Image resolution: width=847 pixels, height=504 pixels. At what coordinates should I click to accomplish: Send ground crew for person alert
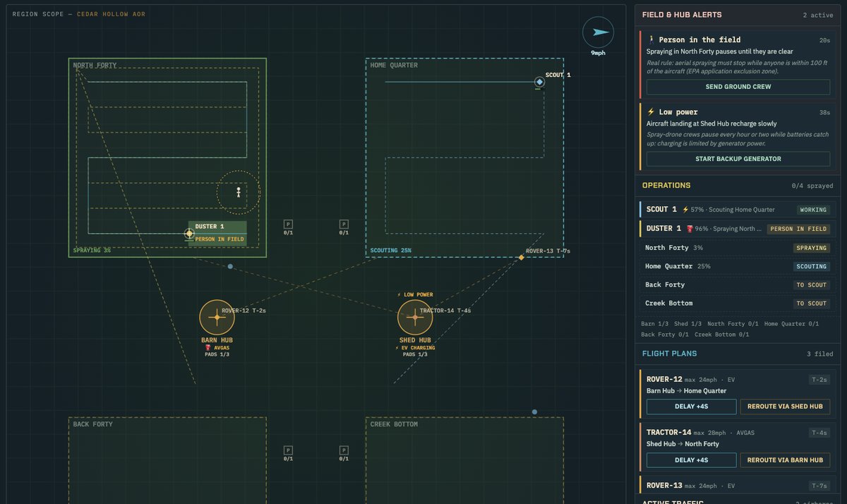[738, 87]
